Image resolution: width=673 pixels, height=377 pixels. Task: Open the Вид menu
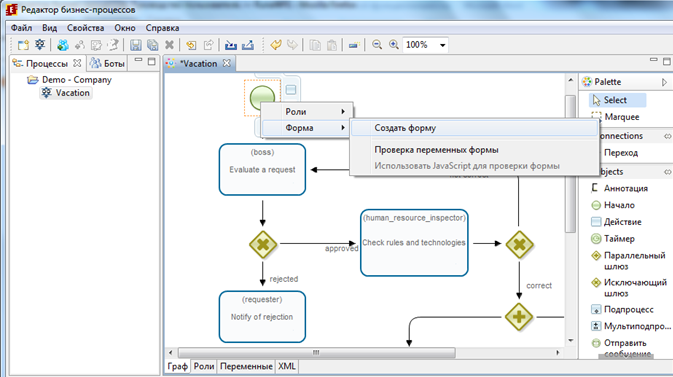(49, 28)
